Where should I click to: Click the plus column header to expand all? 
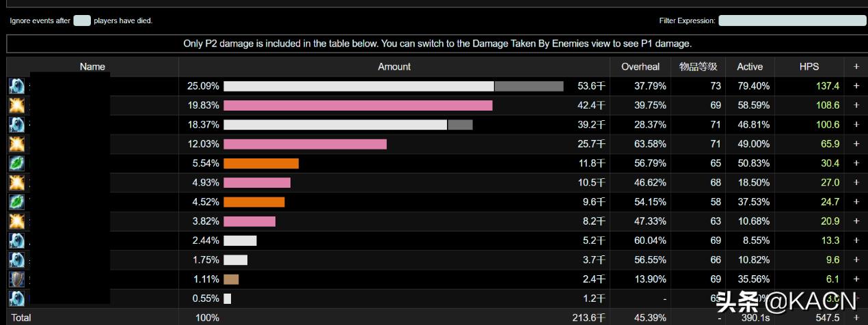point(856,66)
